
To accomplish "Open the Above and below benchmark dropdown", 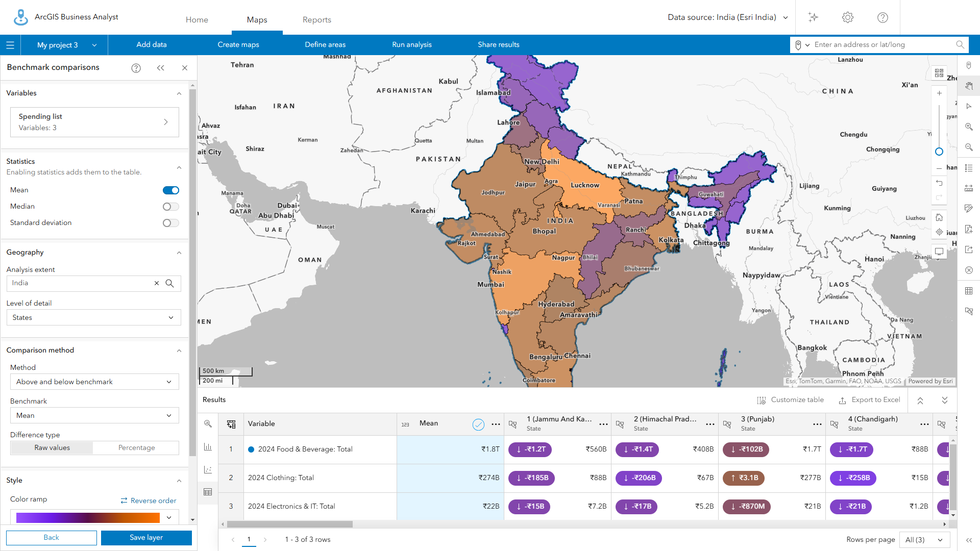I will tap(94, 382).
